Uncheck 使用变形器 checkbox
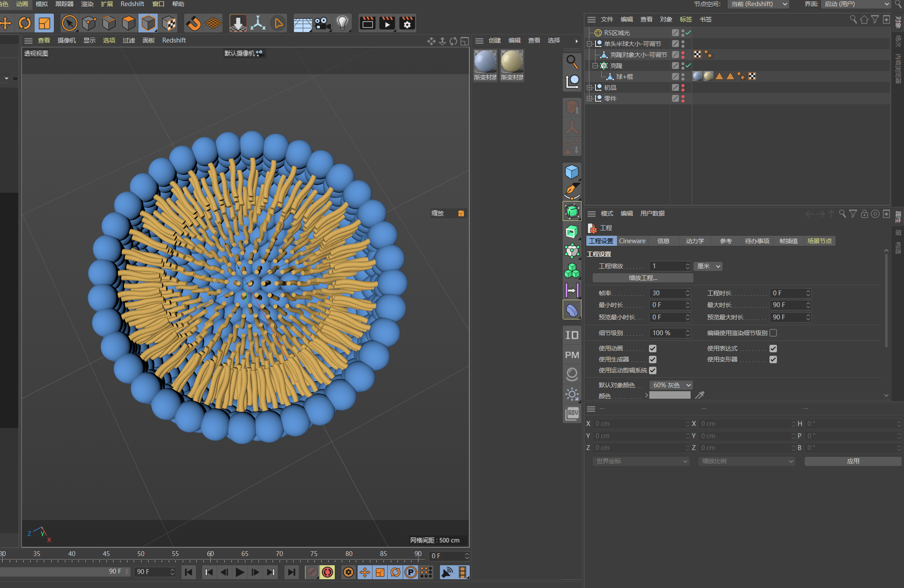This screenshot has width=904, height=588. (x=773, y=360)
